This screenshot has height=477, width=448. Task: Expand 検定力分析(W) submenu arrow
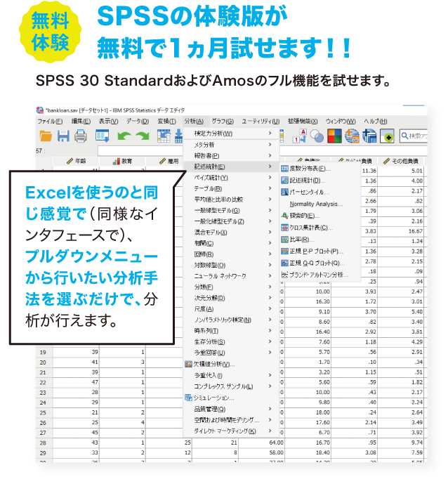pos(270,133)
